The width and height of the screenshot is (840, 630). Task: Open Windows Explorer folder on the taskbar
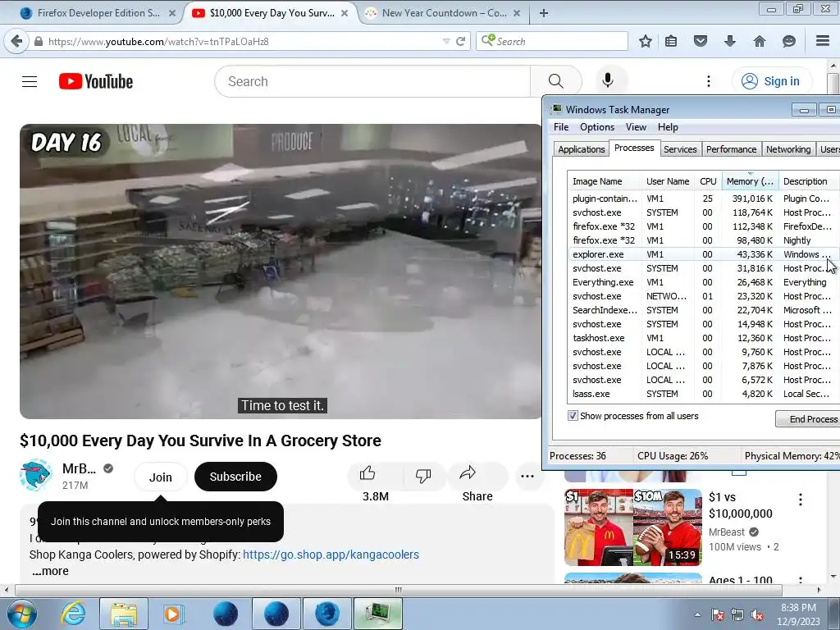click(x=124, y=614)
